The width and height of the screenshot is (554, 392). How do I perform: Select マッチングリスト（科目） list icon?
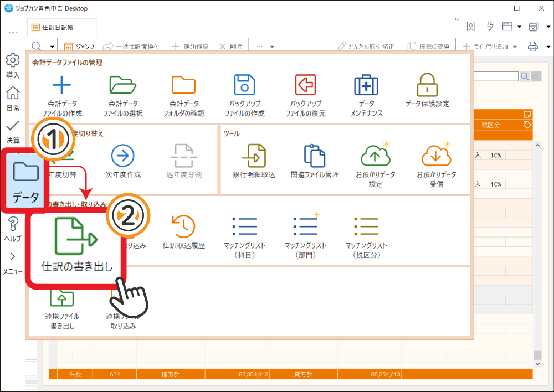(x=244, y=226)
